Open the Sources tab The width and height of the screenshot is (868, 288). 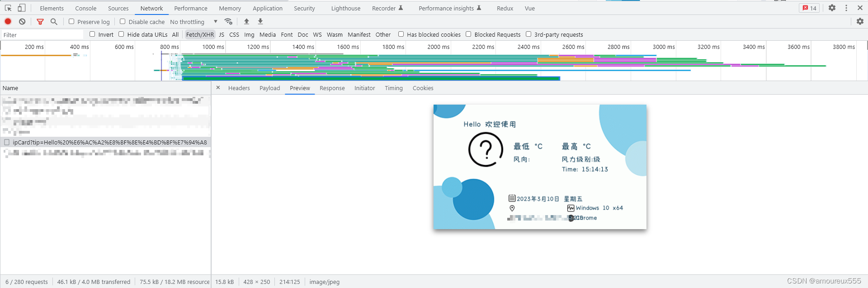118,8
